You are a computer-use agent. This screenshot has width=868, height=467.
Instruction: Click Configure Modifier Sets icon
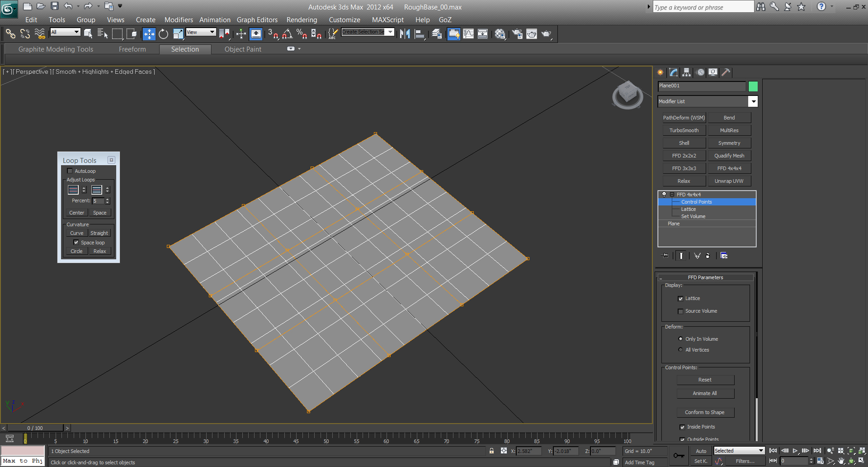click(x=724, y=256)
